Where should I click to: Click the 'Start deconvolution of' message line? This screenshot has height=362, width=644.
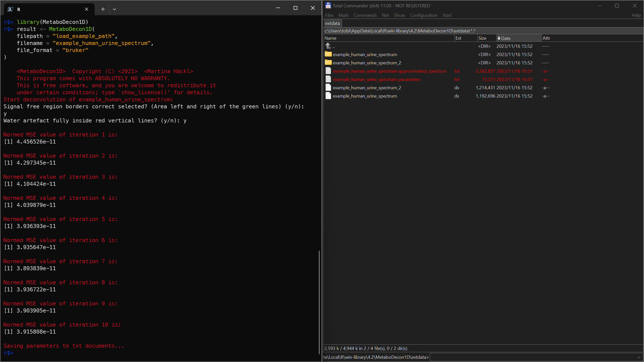(x=88, y=100)
